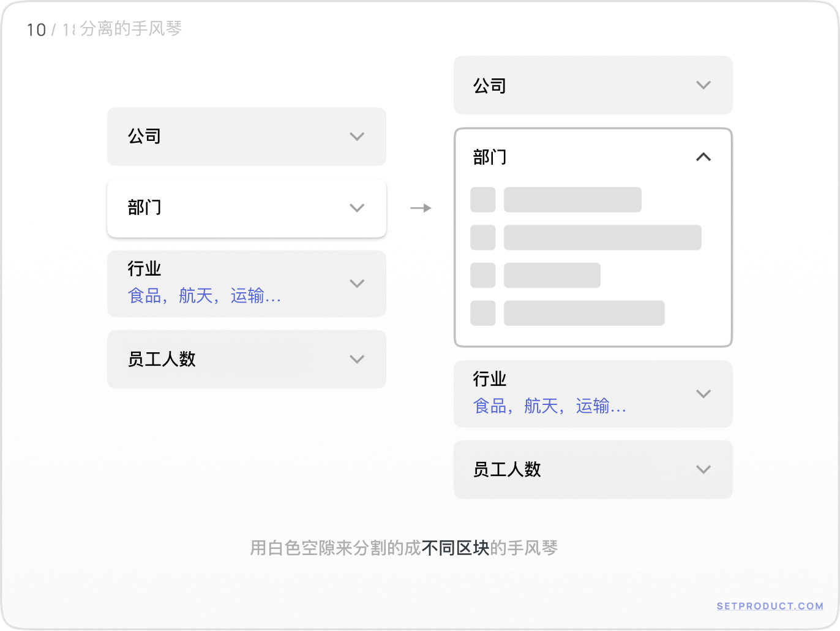Expand 员工人数 chevron in the list with collapsed 部门
The width and height of the screenshot is (840, 631).
(x=357, y=360)
